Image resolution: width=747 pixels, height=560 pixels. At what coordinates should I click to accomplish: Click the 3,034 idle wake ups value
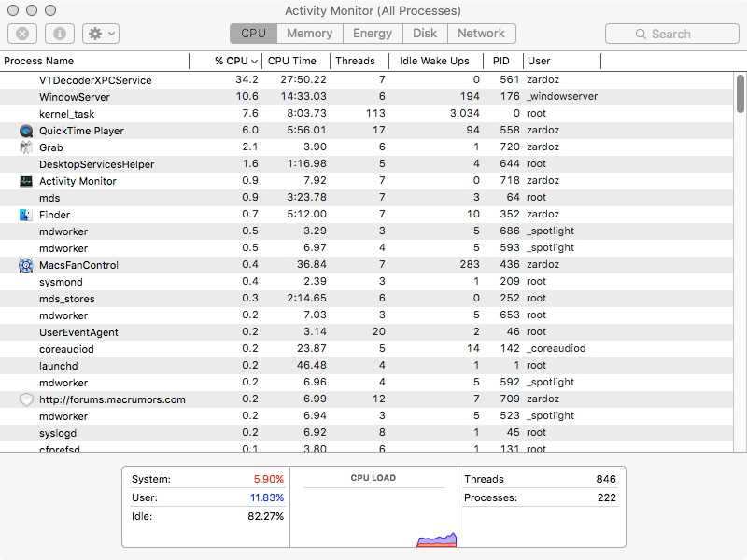coord(464,113)
